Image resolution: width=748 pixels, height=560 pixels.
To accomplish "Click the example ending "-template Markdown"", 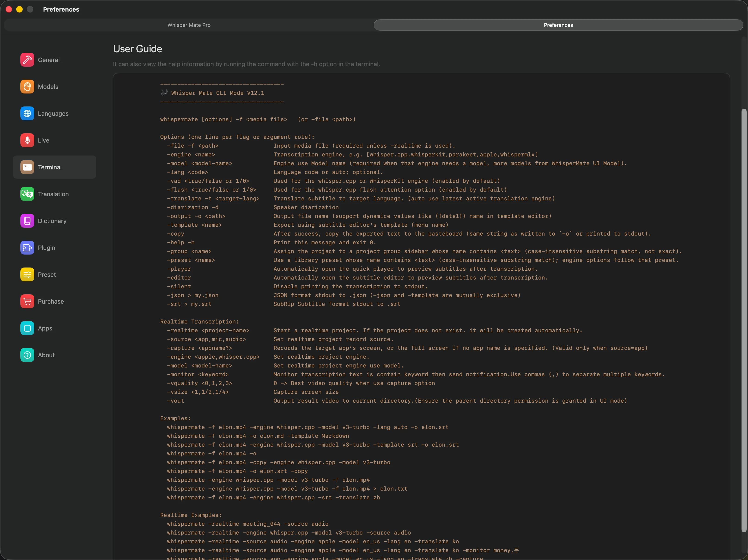I will click(258, 436).
